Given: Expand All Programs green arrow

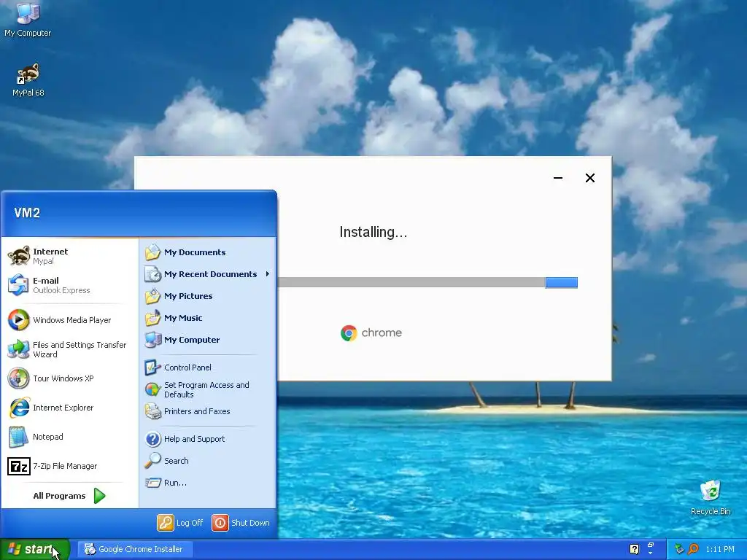Looking at the screenshot, I should tap(99, 496).
